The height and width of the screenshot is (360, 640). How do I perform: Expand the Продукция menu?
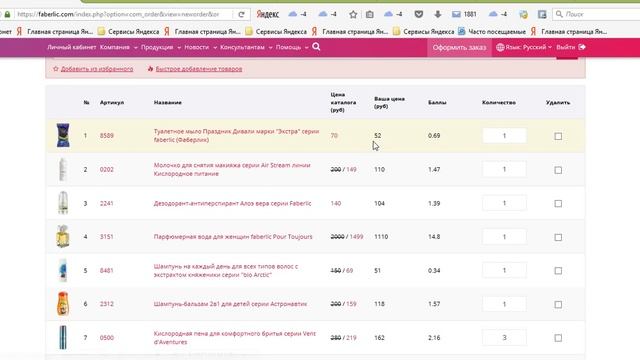click(161, 47)
